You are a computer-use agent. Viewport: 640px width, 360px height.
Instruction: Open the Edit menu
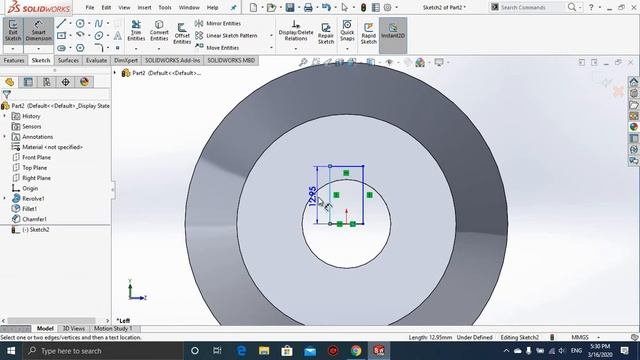click(x=107, y=7)
